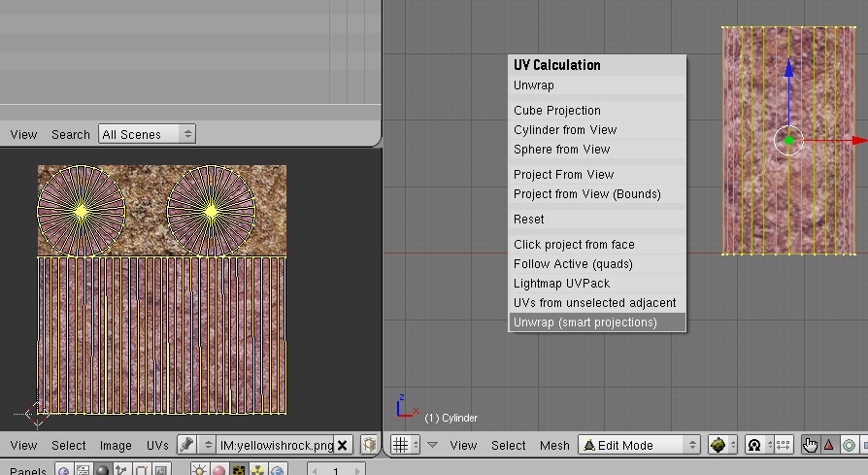Enable the translate manipulator red triangle
This screenshot has width=868, height=475.
click(829, 445)
